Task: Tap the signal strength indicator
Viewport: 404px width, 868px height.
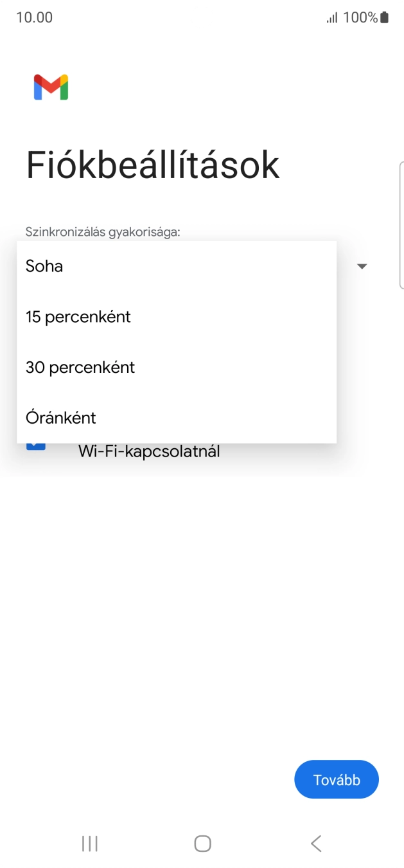Action: 331,17
